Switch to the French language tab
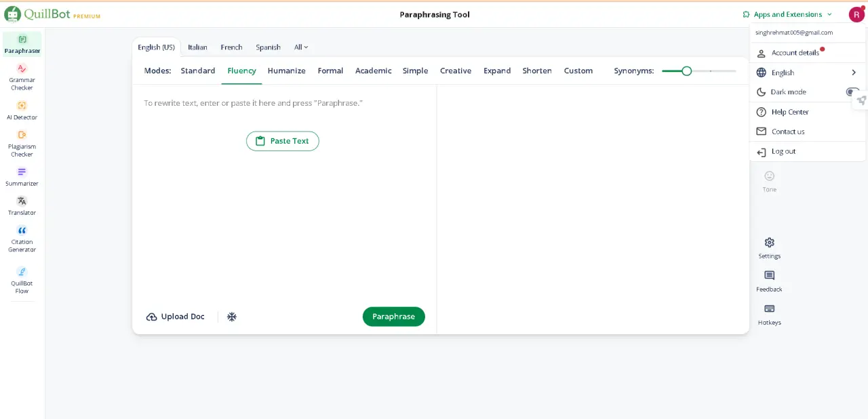 (x=231, y=47)
